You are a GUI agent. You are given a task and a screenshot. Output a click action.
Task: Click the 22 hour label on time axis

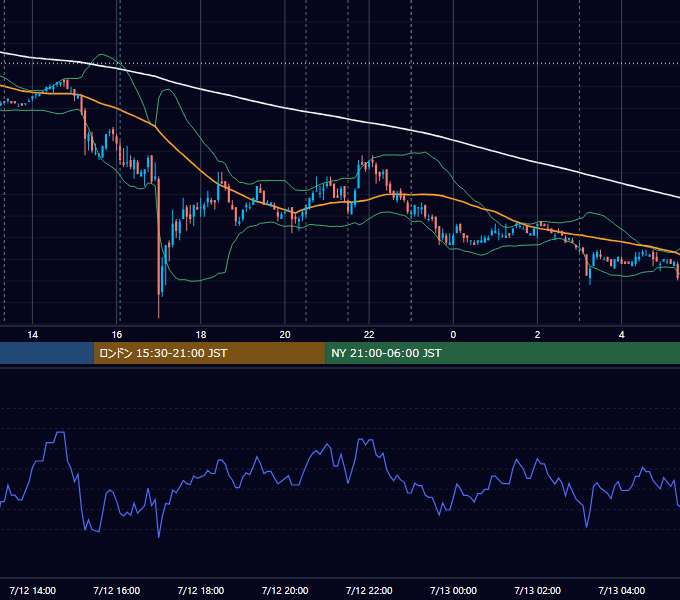(369, 335)
